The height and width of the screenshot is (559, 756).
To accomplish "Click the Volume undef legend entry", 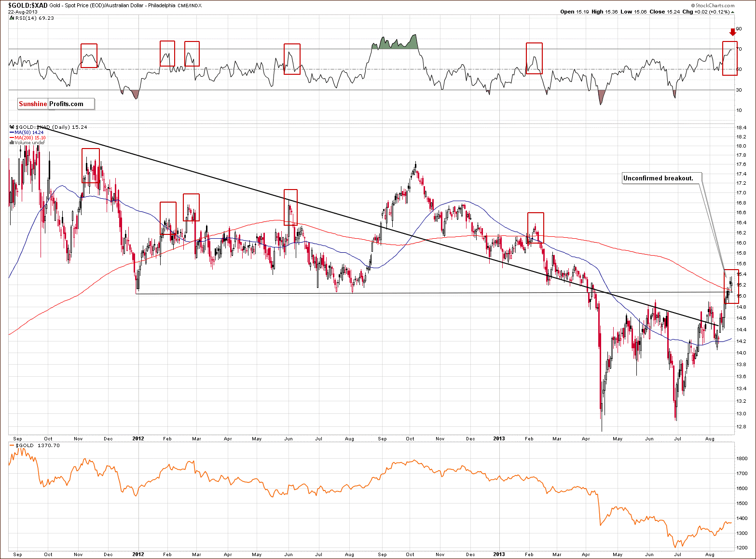I will tap(27, 143).
